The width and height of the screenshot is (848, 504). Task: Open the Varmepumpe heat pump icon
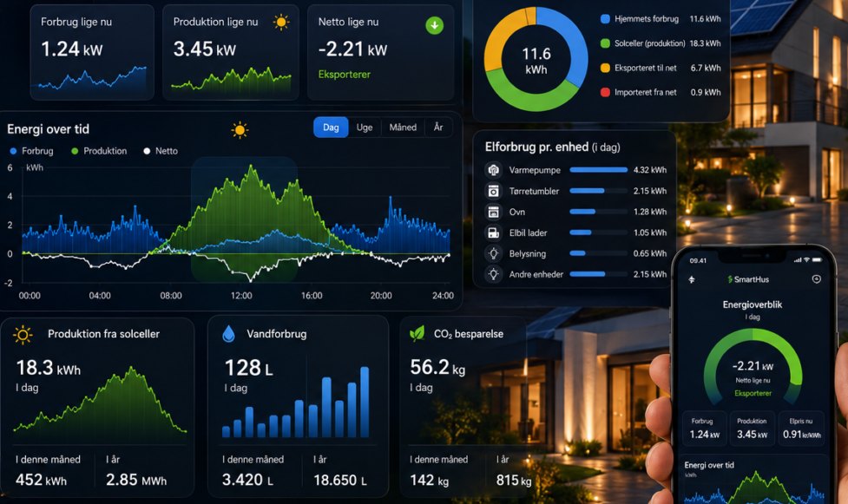click(x=493, y=170)
